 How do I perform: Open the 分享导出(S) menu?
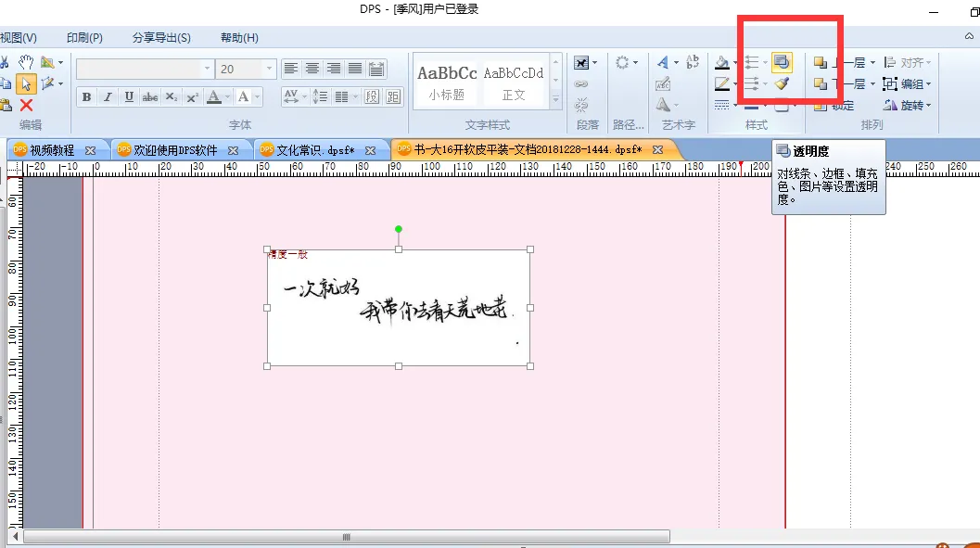161,37
